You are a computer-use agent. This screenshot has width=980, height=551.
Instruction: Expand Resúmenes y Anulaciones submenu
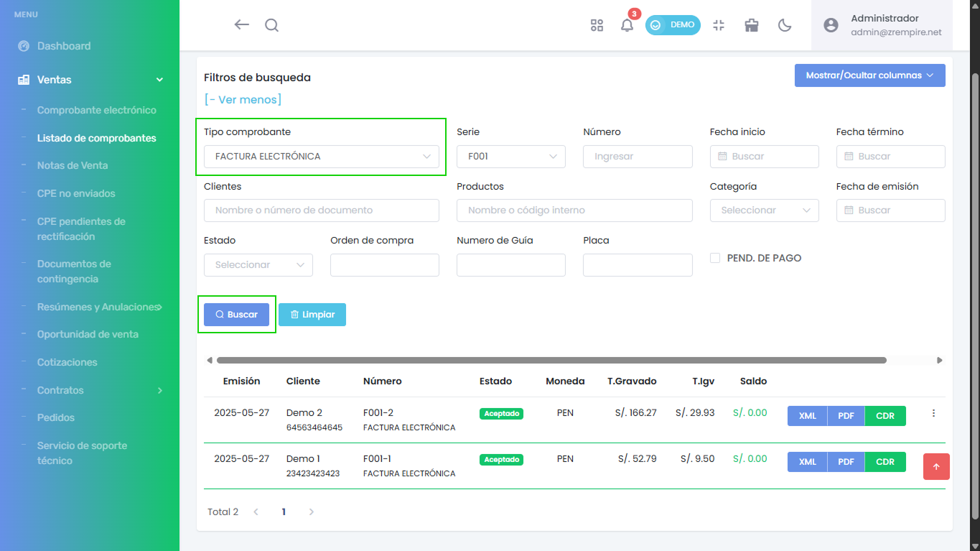click(x=160, y=307)
